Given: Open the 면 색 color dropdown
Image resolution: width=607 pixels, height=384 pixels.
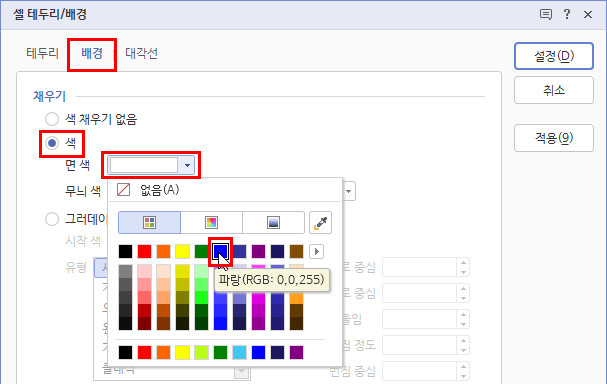Looking at the screenshot, I should click(x=151, y=165).
